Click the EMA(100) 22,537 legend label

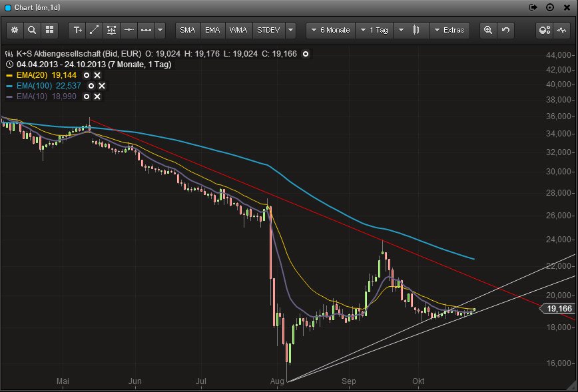49,86
